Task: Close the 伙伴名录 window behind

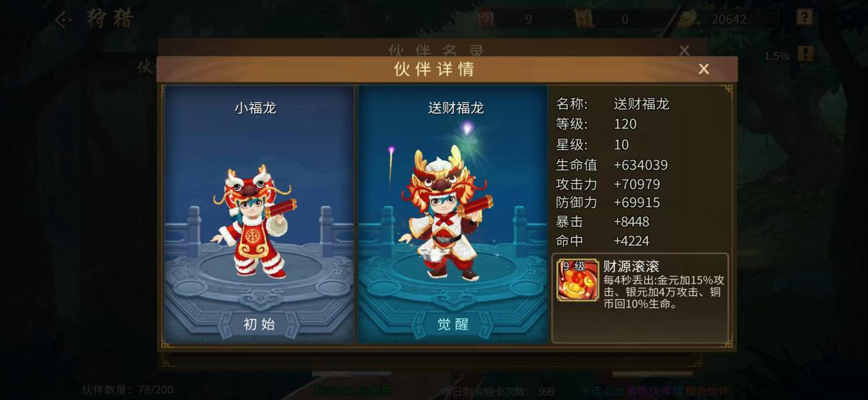Action: point(684,50)
